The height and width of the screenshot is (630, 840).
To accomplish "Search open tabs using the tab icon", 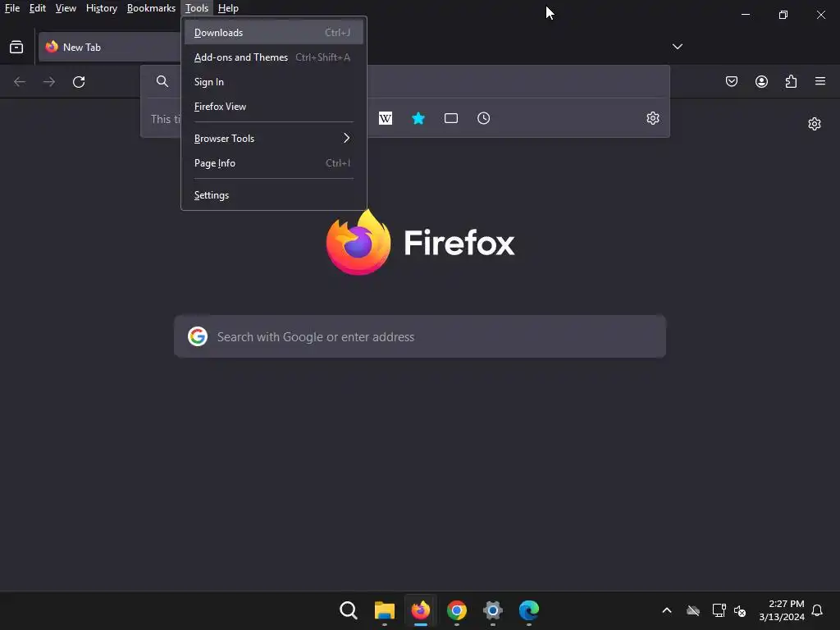I will (x=451, y=118).
